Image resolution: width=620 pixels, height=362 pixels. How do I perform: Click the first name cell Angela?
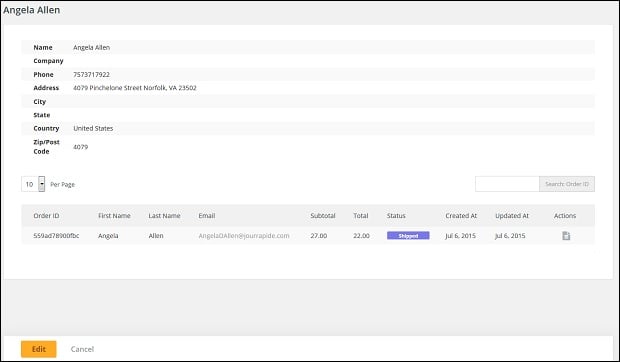(x=108, y=236)
